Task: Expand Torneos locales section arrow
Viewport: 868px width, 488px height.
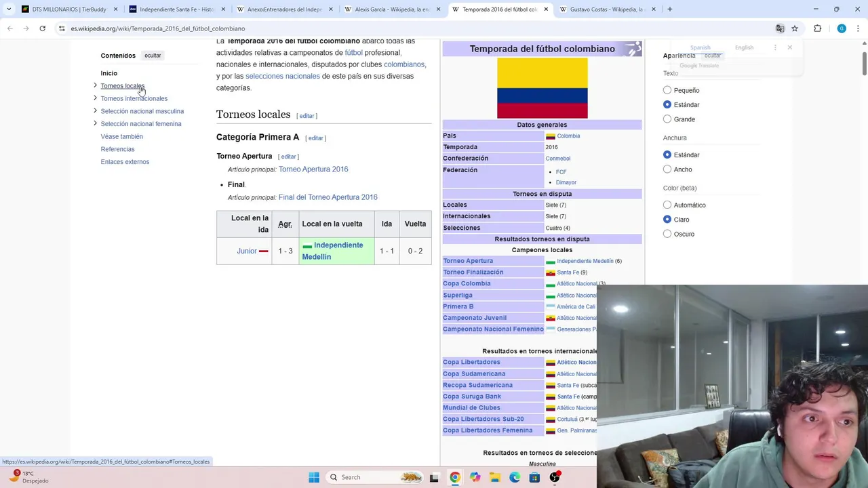Action: tap(95, 85)
